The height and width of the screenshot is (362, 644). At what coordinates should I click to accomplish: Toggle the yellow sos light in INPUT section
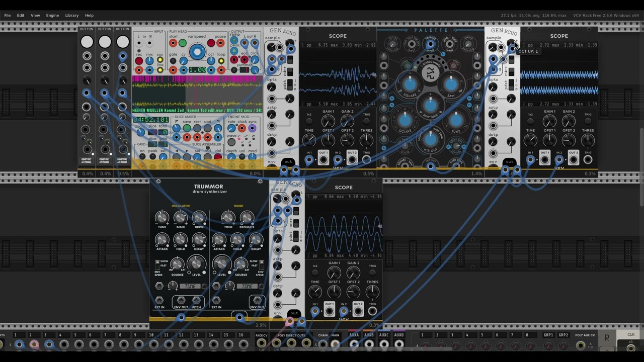click(160, 59)
